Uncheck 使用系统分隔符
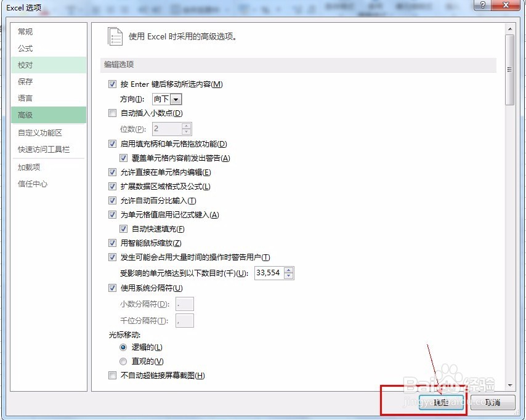Screen dimensions: 526x420 pyautogui.click(x=111, y=288)
